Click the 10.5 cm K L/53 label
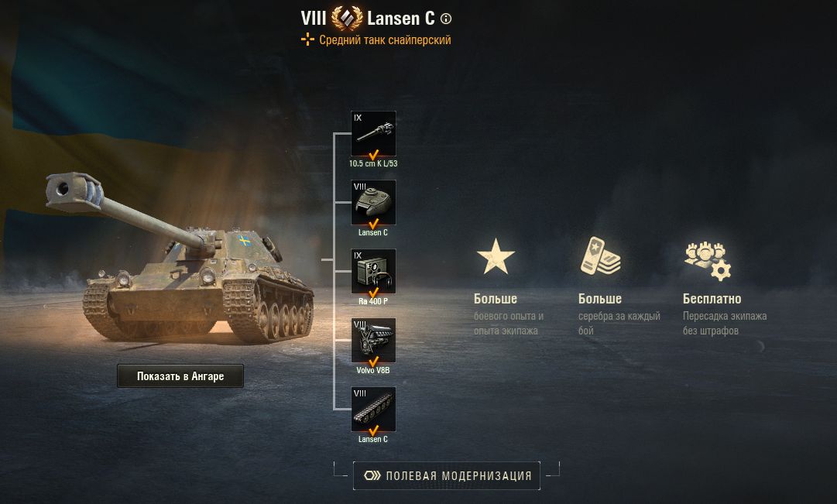The height and width of the screenshot is (504, 837). click(x=373, y=163)
